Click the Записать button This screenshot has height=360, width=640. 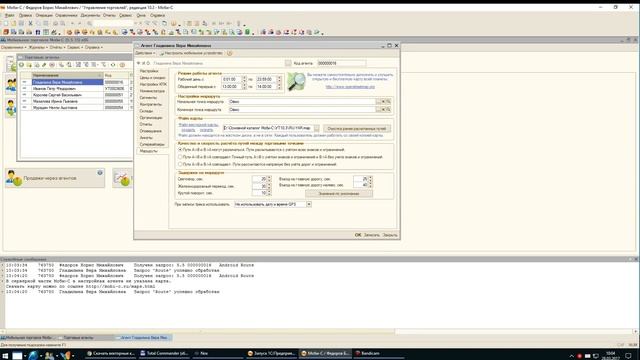pyautogui.click(x=372, y=235)
